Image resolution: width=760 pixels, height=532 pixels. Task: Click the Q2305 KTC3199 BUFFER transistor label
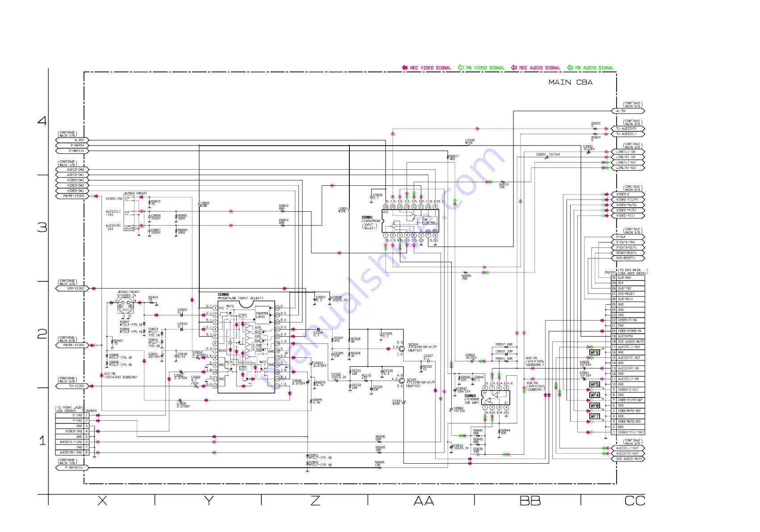(420, 383)
